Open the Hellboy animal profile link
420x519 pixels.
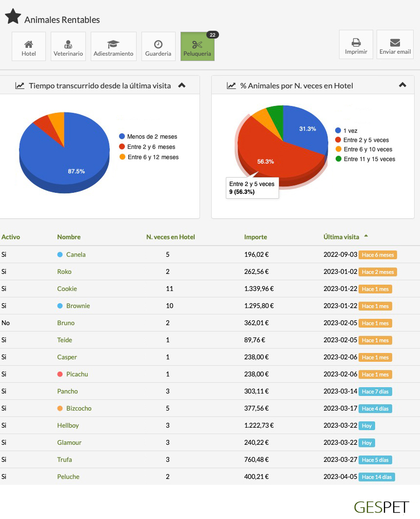pos(68,425)
